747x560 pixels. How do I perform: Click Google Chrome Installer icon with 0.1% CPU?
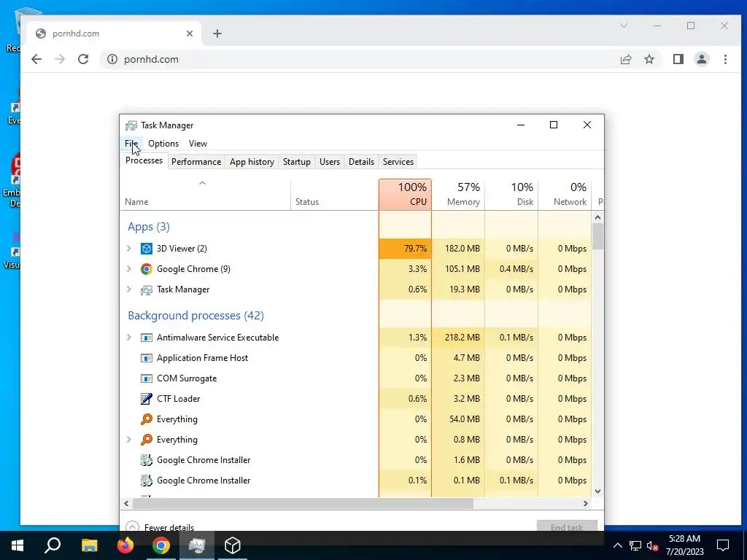coord(146,481)
